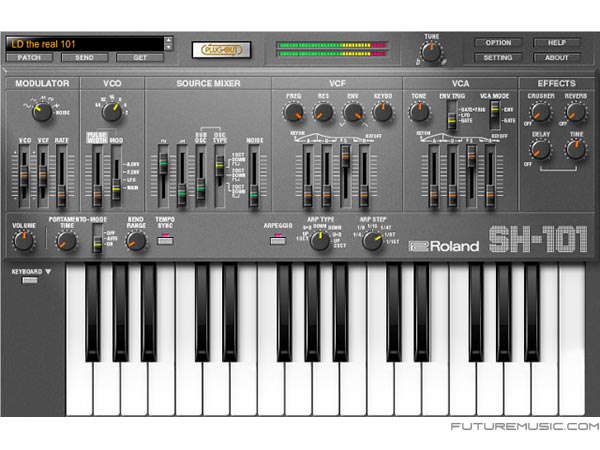This screenshot has height=450, width=600.
Task: Open the HELP menu
Action: pyautogui.click(x=556, y=43)
